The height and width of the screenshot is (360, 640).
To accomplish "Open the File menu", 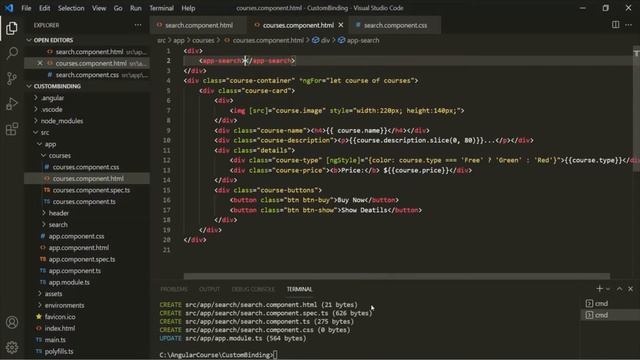I will point(26,8).
